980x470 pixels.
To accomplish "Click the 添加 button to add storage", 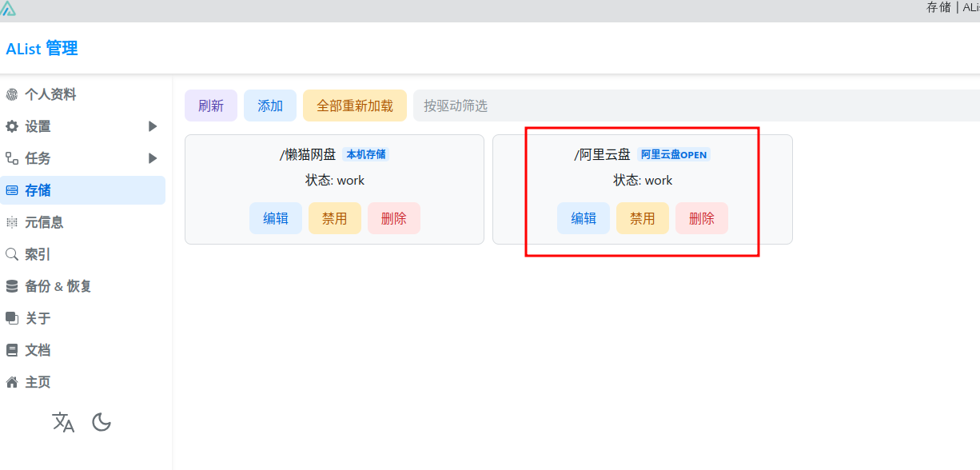I will pos(270,106).
